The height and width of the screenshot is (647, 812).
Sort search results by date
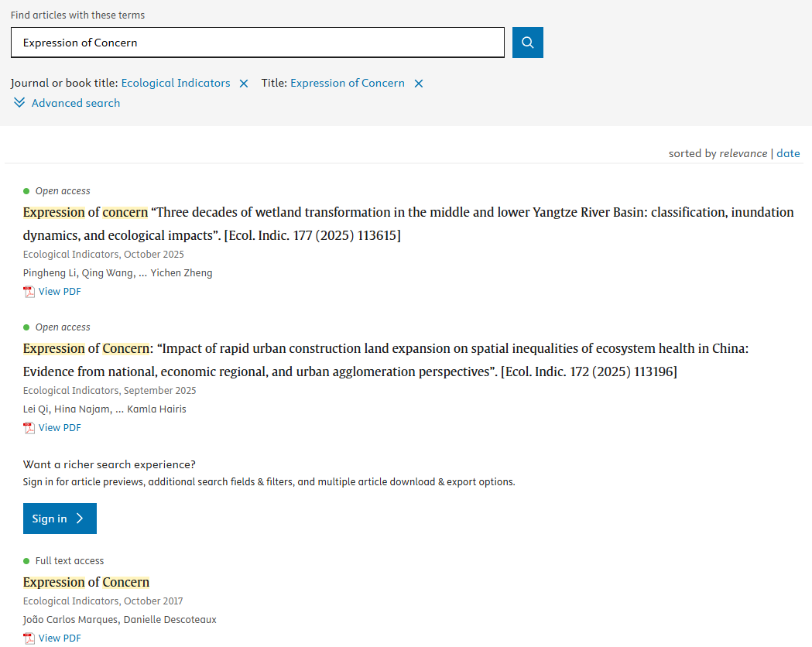point(788,153)
